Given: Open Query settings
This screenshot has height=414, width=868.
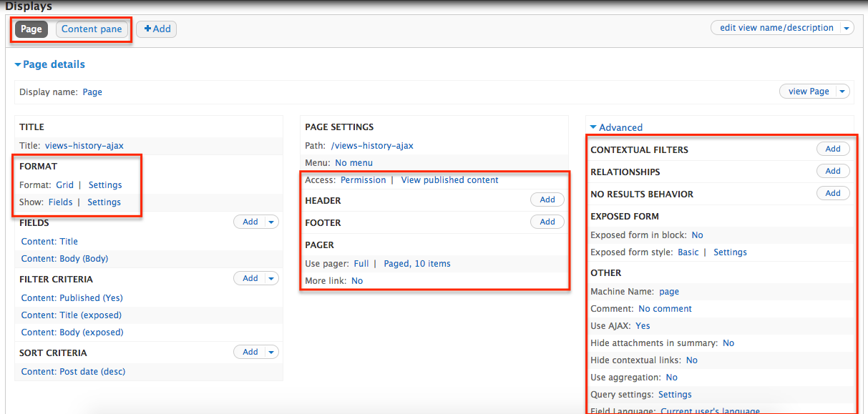Looking at the screenshot, I should (x=674, y=394).
